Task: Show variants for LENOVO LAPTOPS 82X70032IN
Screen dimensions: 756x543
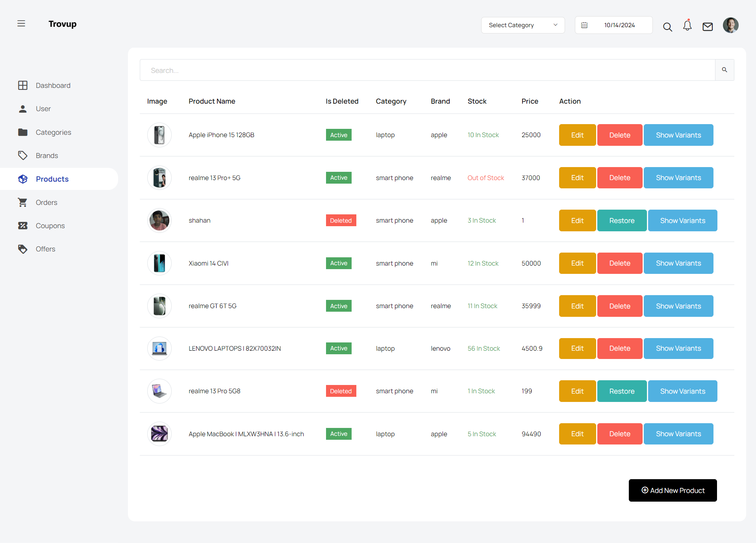Action: (x=678, y=348)
